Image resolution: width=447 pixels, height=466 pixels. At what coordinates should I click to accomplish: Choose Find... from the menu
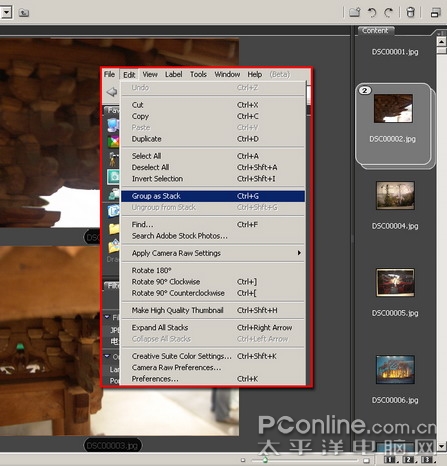(x=213, y=225)
